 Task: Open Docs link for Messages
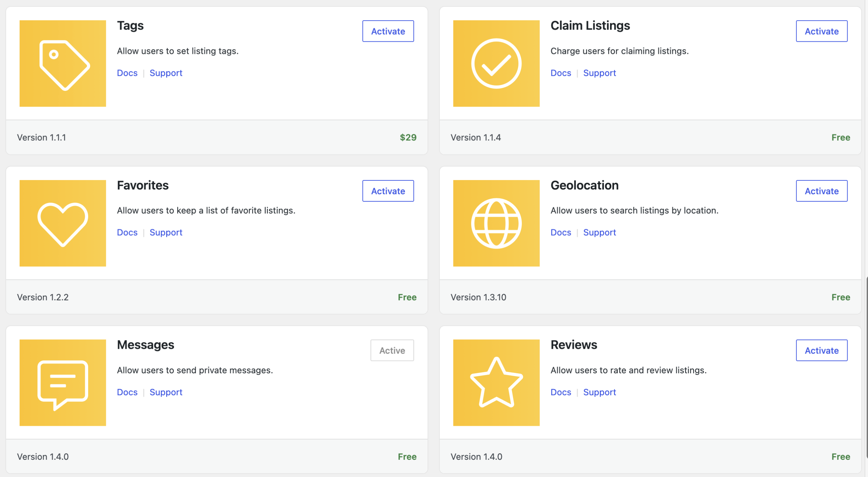tap(127, 392)
